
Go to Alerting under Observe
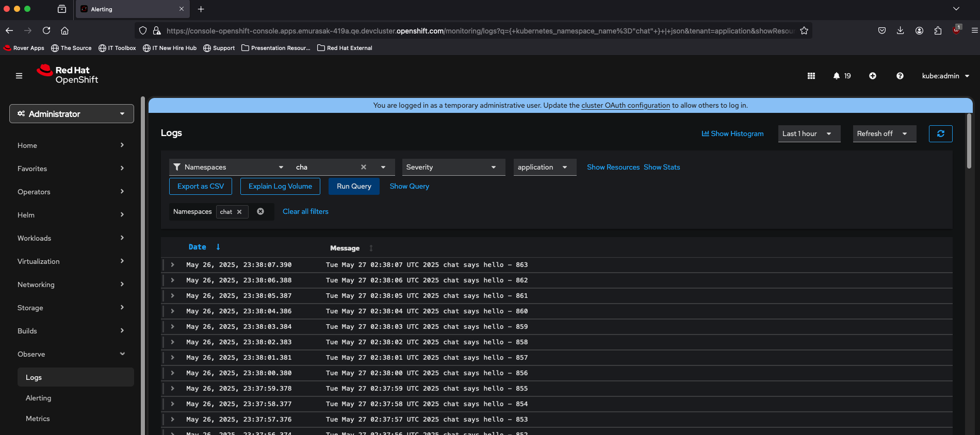[39, 398]
